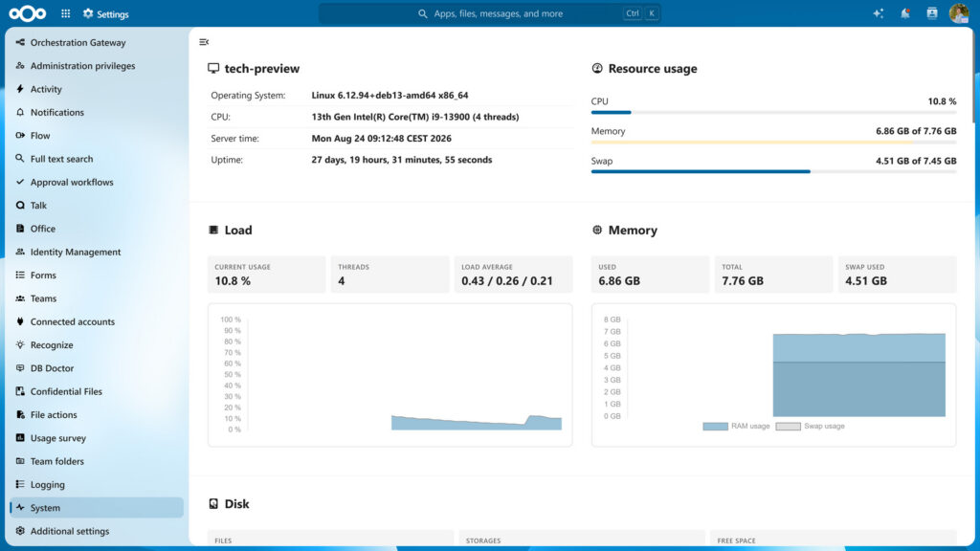Click the Nextcloud logo
Screen dimensions: 980x551
click(28, 13)
